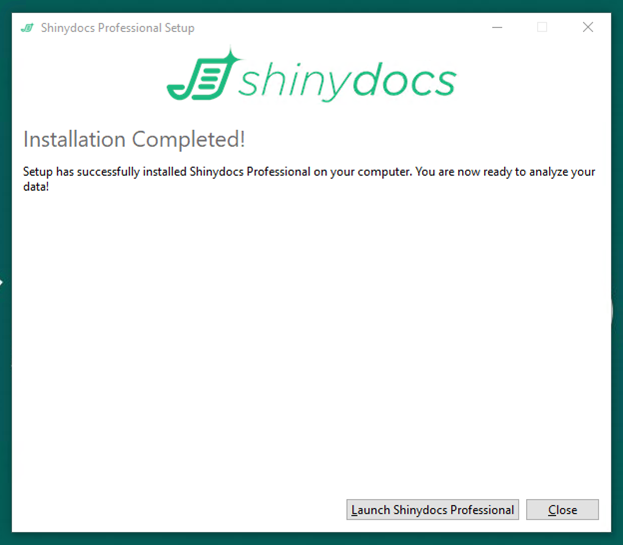
Task: Click the sparkle star on the logo
Action: 229,57
